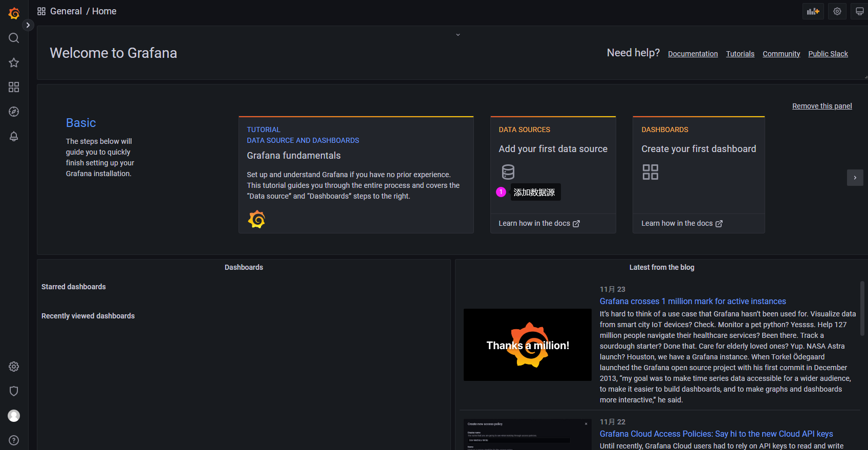
Task: Cycle view mode monitor icon
Action: pyautogui.click(x=860, y=11)
